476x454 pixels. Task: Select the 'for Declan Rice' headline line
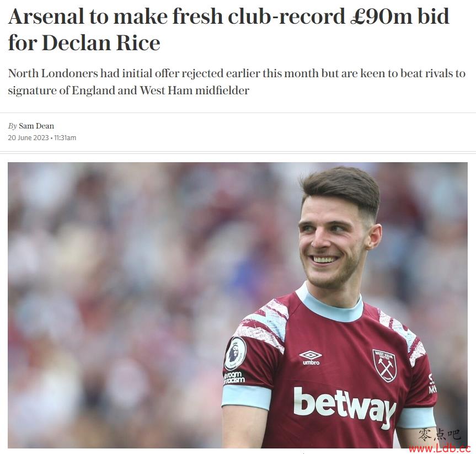tap(84, 43)
